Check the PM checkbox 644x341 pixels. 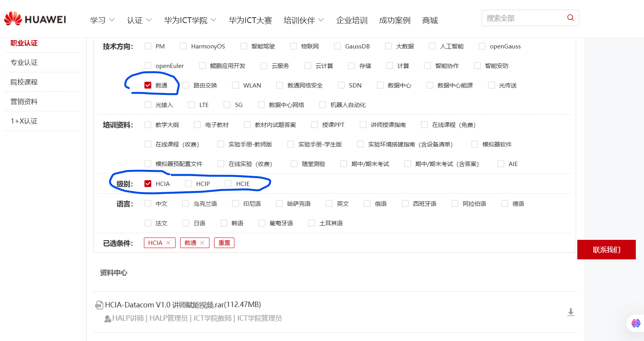[148, 46]
